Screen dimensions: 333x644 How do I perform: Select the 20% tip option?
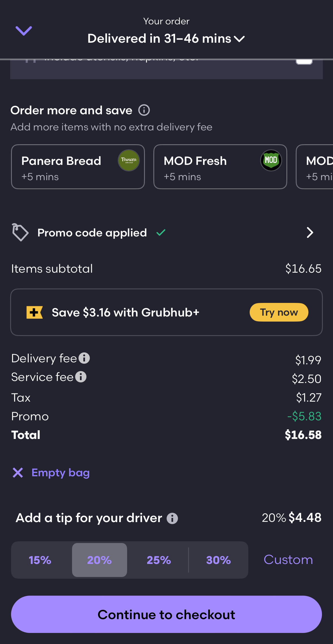pyautogui.click(x=99, y=560)
